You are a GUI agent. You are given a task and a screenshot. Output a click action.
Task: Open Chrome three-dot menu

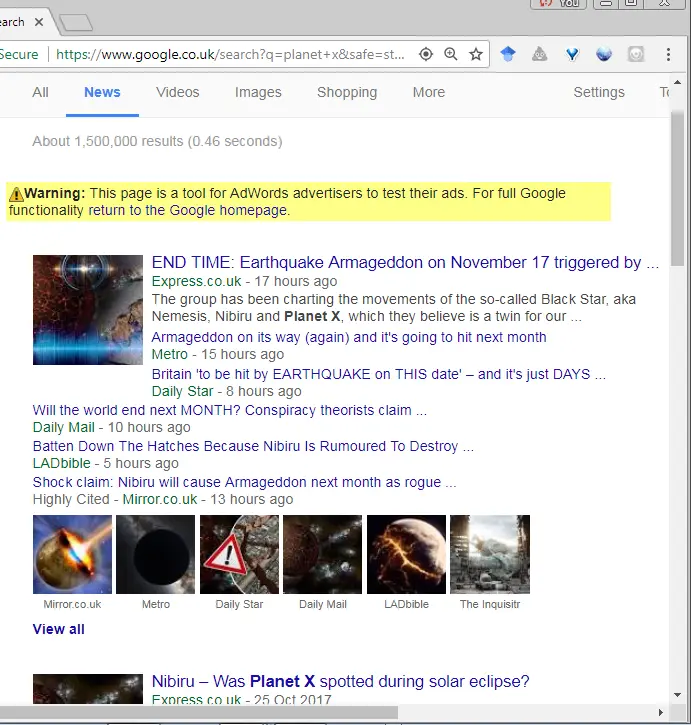coord(668,55)
